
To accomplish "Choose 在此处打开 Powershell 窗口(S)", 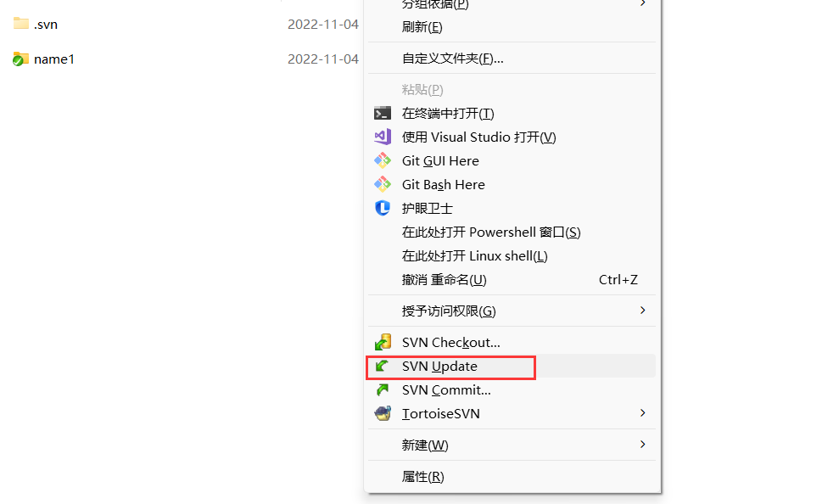I will 490,232.
